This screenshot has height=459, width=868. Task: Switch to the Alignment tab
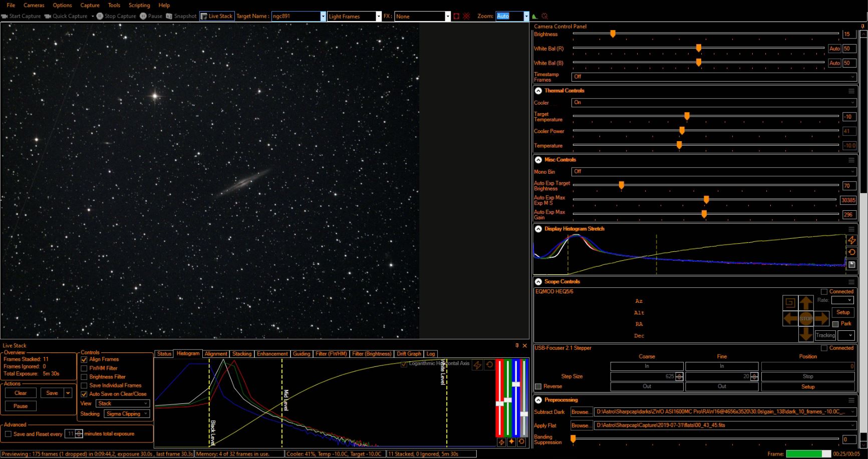[216, 354]
